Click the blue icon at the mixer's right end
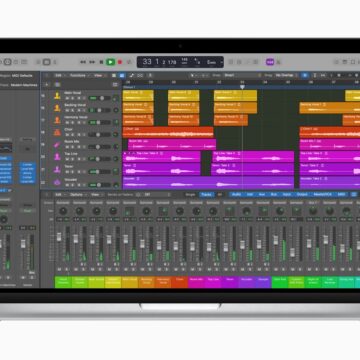360x360 pixels. (354, 194)
